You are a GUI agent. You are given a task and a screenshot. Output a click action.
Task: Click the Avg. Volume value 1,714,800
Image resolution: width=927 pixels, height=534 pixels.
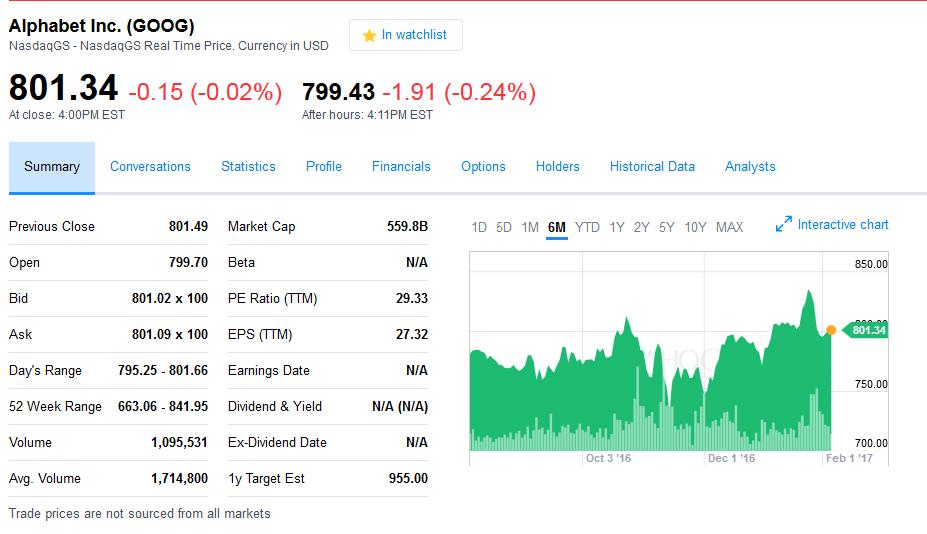pos(179,478)
